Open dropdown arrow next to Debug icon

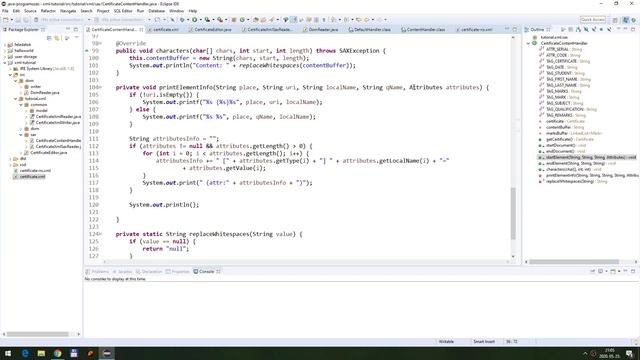(188, 20)
